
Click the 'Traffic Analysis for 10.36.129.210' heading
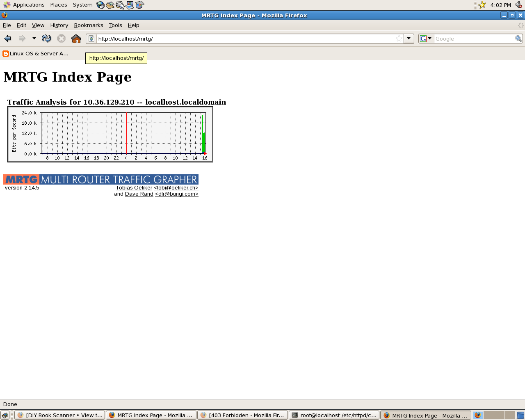pyautogui.click(x=116, y=102)
